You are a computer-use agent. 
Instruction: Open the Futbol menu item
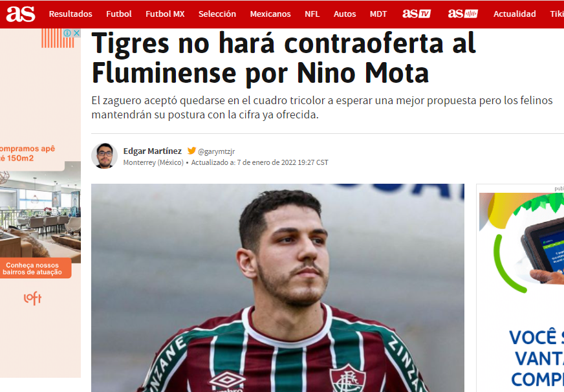point(119,14)
